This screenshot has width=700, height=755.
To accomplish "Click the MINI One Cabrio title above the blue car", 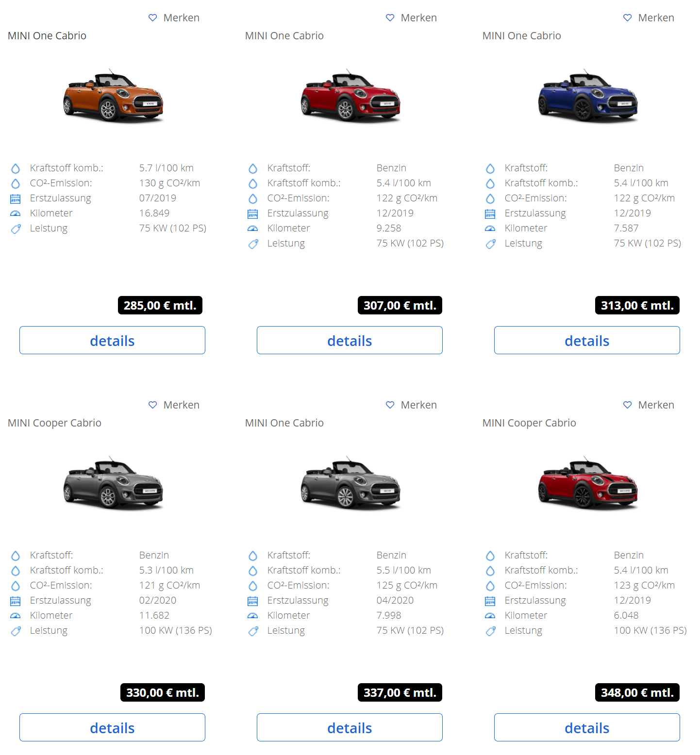I will pos(522,35).
